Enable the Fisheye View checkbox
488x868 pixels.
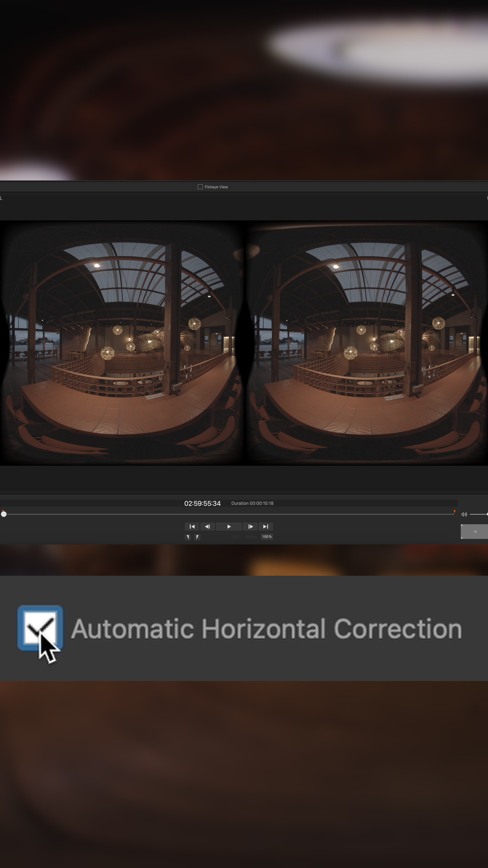tap(200, 187)
